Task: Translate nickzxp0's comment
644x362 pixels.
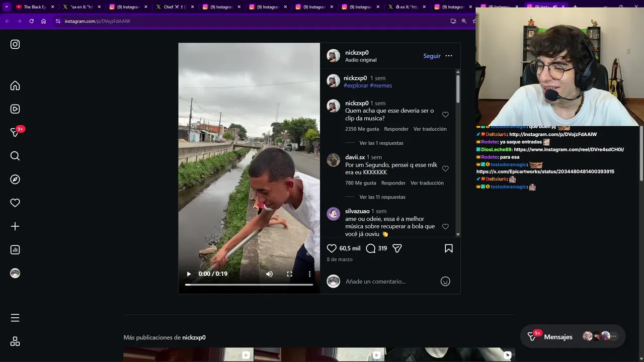Action: pyautogui.click(x=430, y=129)
